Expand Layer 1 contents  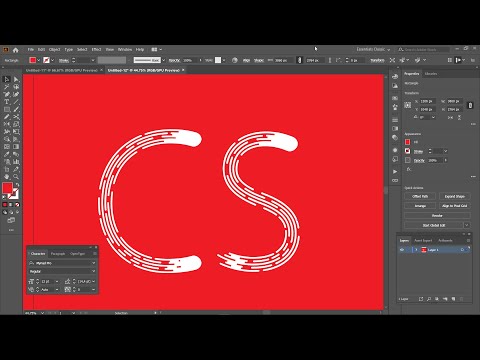416,250
